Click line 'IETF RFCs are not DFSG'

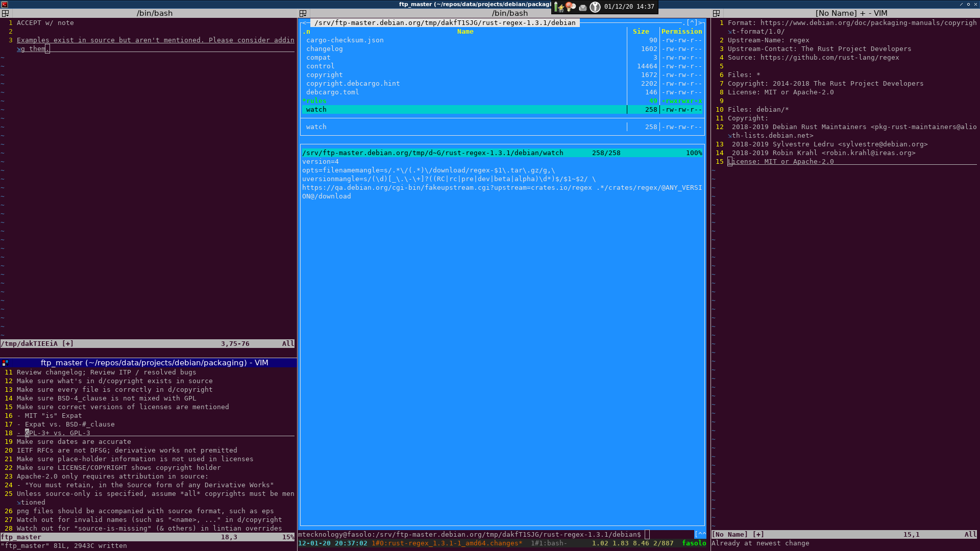127,450
